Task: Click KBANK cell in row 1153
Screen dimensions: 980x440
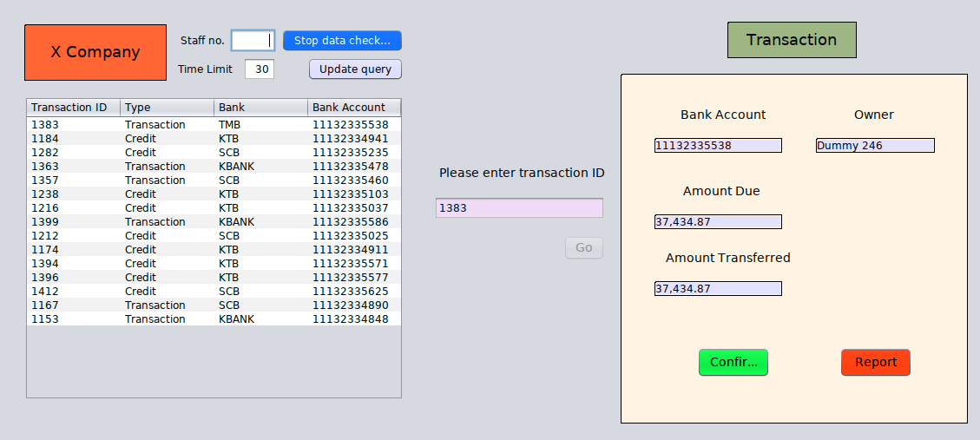Action: [260, 319]
